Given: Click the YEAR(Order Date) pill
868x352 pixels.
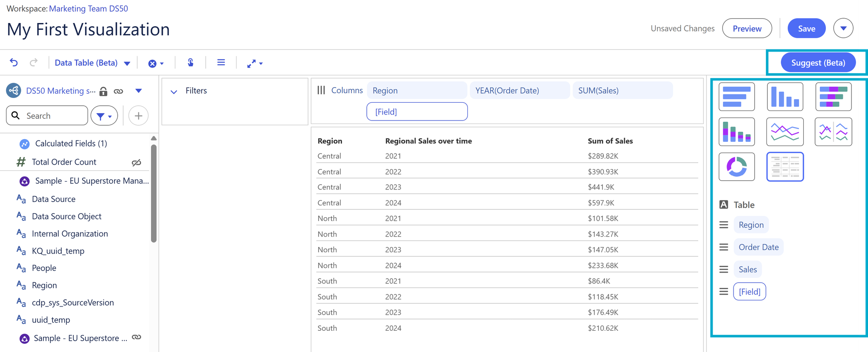Looking at the screenshot, I should tap(519, 90).
